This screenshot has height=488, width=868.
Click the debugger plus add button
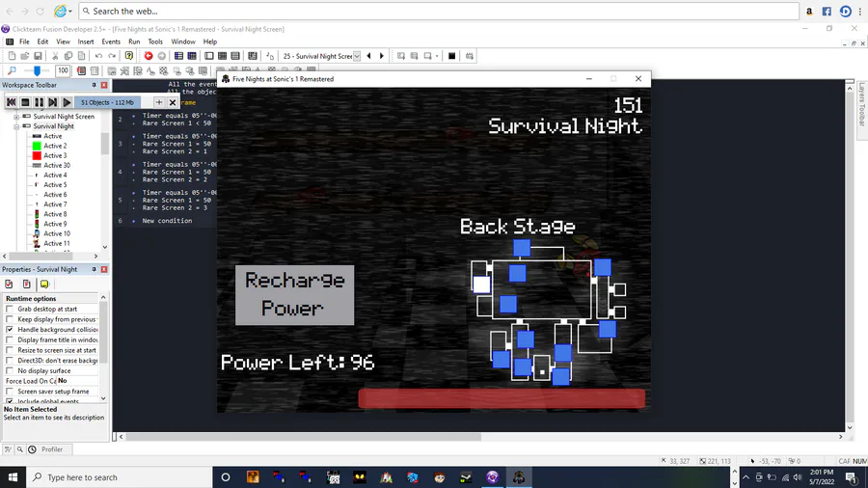click(x=159, y=102)
